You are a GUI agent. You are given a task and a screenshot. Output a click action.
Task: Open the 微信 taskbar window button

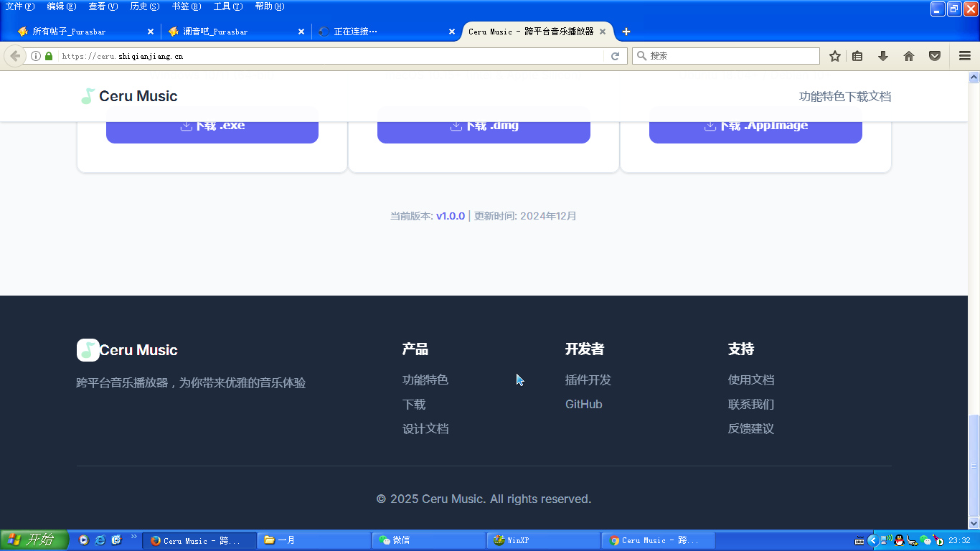(428, 540)
